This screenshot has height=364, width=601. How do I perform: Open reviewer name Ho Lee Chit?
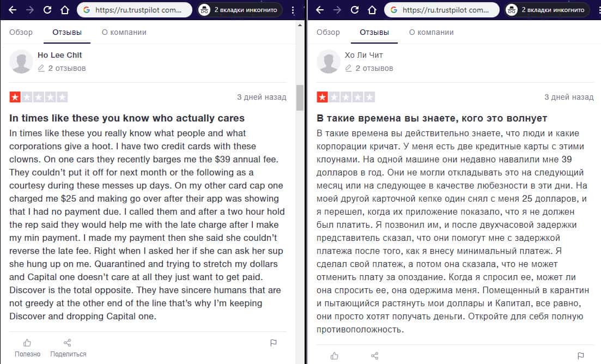tap(59, 55)
